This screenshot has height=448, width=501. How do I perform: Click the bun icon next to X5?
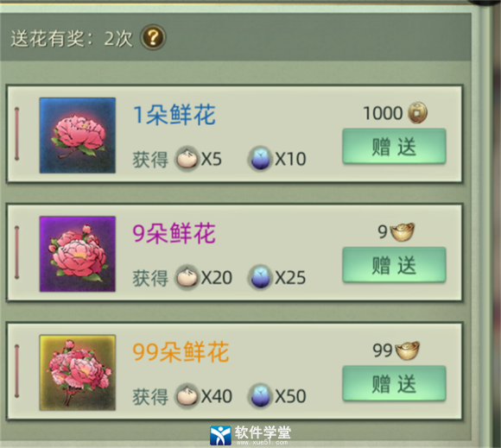pyautogui.click(x=187, y=158)
